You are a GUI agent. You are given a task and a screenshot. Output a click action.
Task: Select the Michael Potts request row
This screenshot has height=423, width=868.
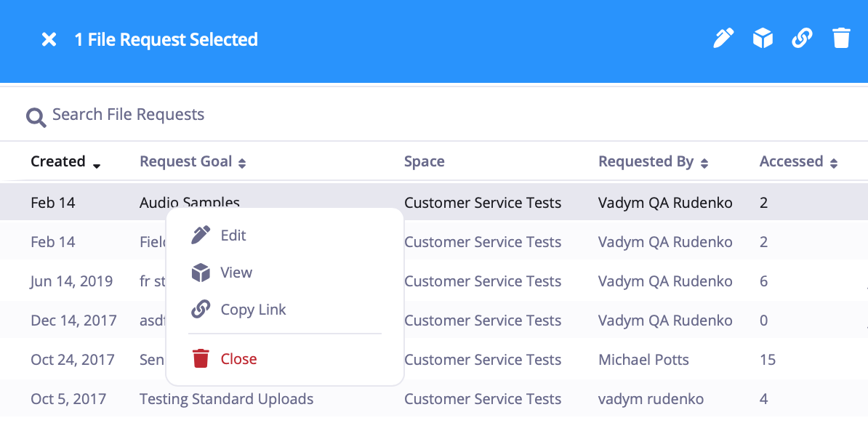pyautogui.click(x=434, y=359)
